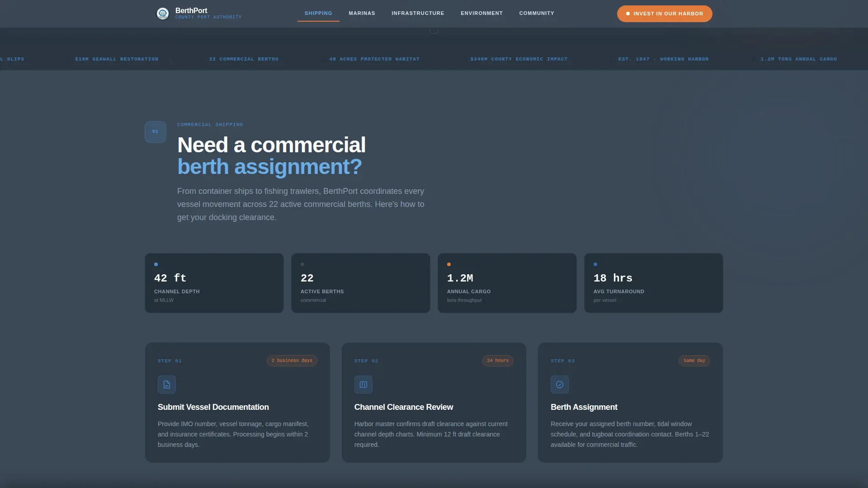Screen dimensions: 868x488
Task: Click the BerthPort circular logo icon
Action: (x=163, y=14)
